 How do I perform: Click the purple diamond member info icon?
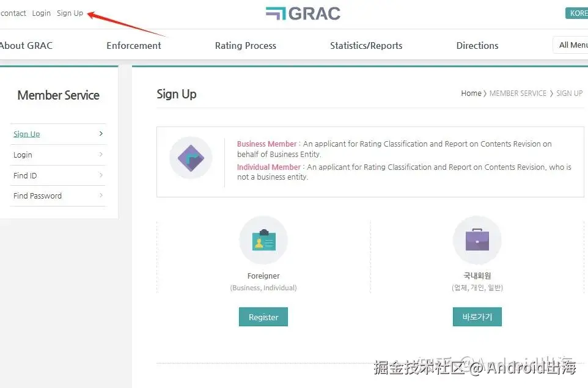[191, 158]
